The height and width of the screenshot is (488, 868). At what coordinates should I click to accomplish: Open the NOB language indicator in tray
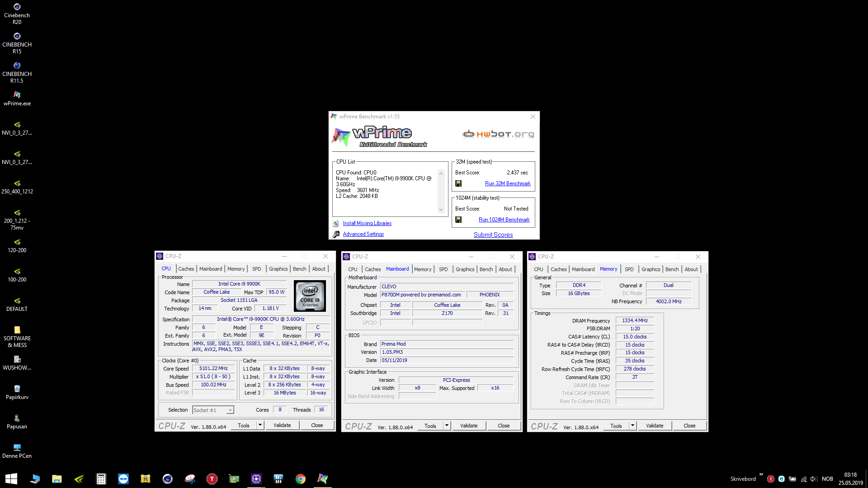coord(827,479)
